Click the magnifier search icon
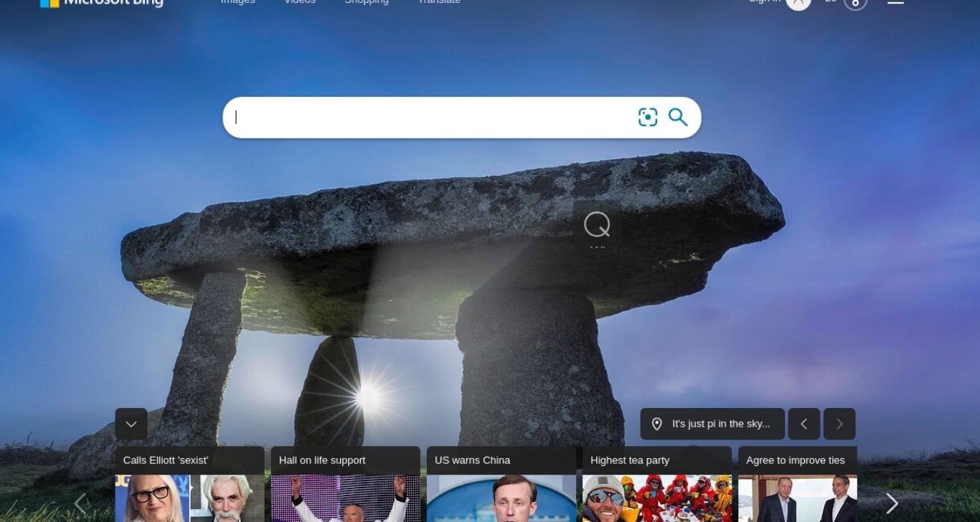980x522 pixels. 678,118
